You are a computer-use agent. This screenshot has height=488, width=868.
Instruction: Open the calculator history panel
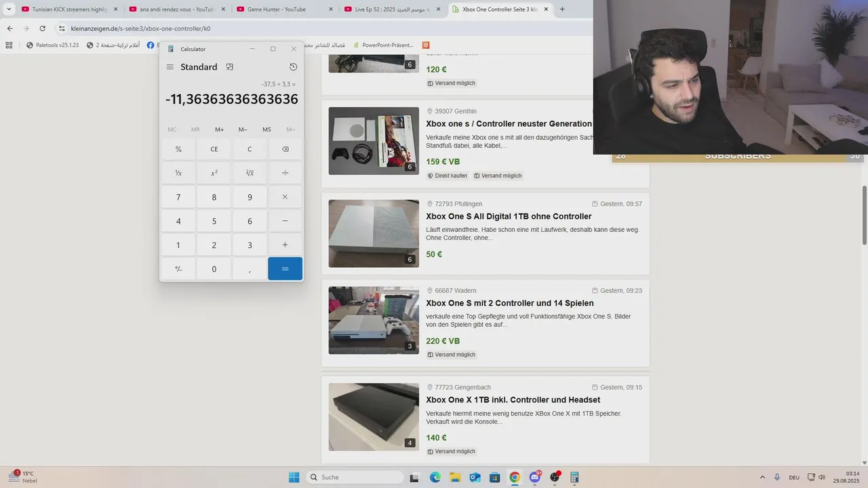pyautogui.click(x=293, y=67)
